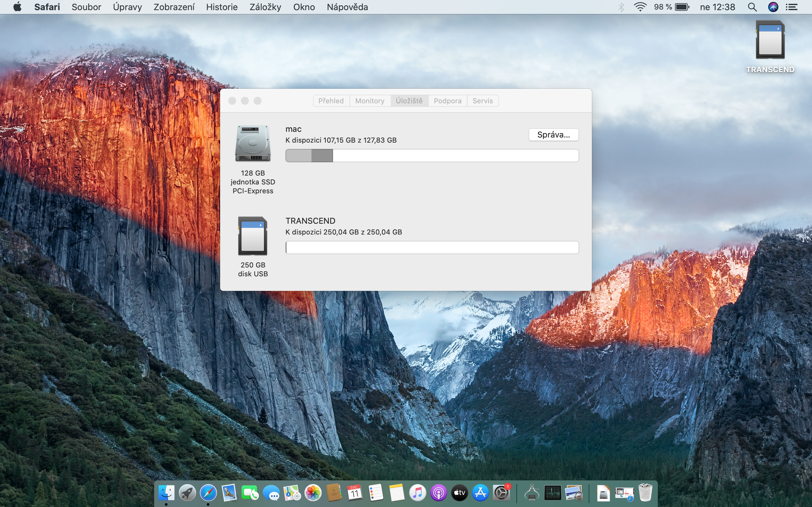The image size is (812, 507).
Task: Open the Historie menu
Action: click(221, 7)
